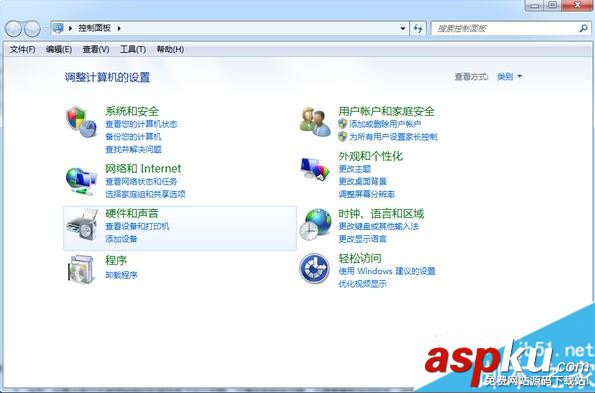
Task: Open the 查看(V) menu
Action: pos(96,49)
